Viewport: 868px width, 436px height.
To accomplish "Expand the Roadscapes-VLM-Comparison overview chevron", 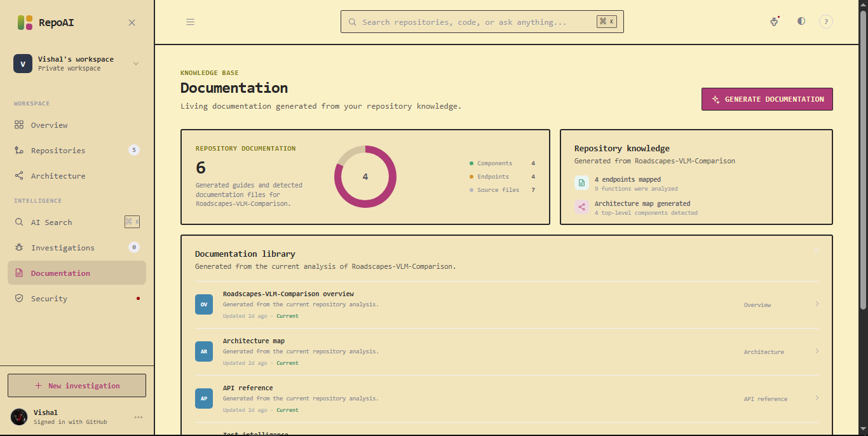I will coord(817,304).
